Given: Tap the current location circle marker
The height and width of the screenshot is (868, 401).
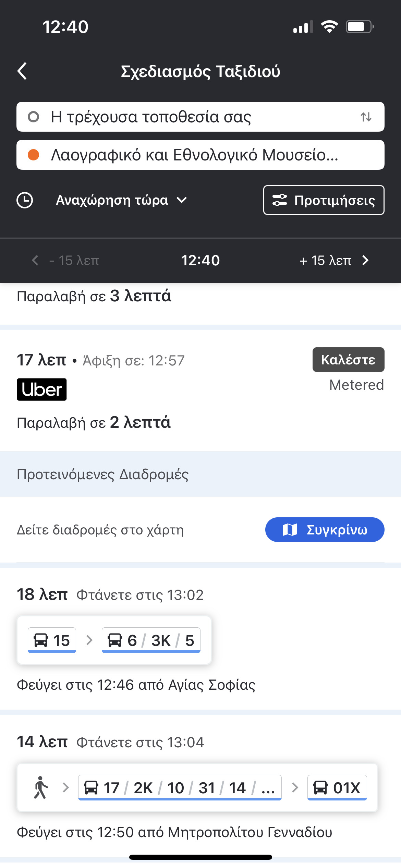Looking at the screenshot, I should 33,117.
